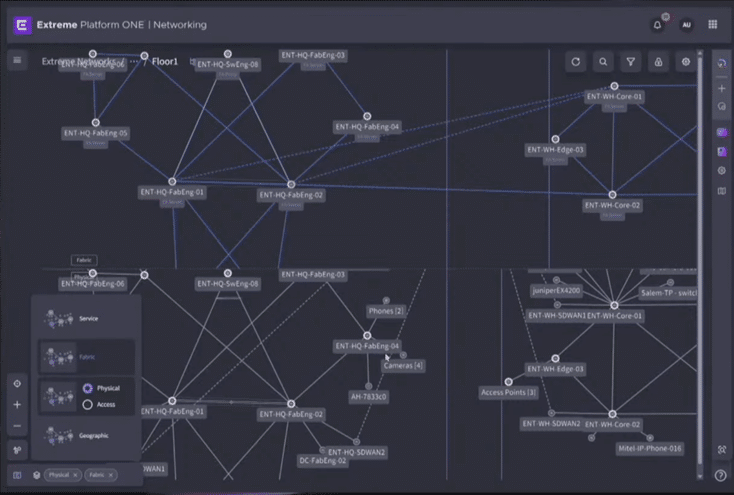734x495 pixels.
Task: Click the Extreme Networks logo icon
Action: pyautogui.click(x=22, y=25)
